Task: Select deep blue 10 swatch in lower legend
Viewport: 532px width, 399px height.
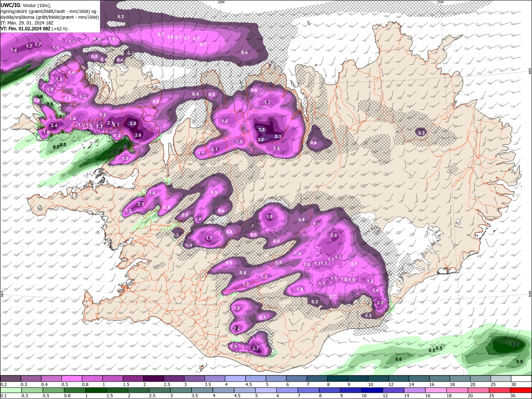Action: point(372,390)
